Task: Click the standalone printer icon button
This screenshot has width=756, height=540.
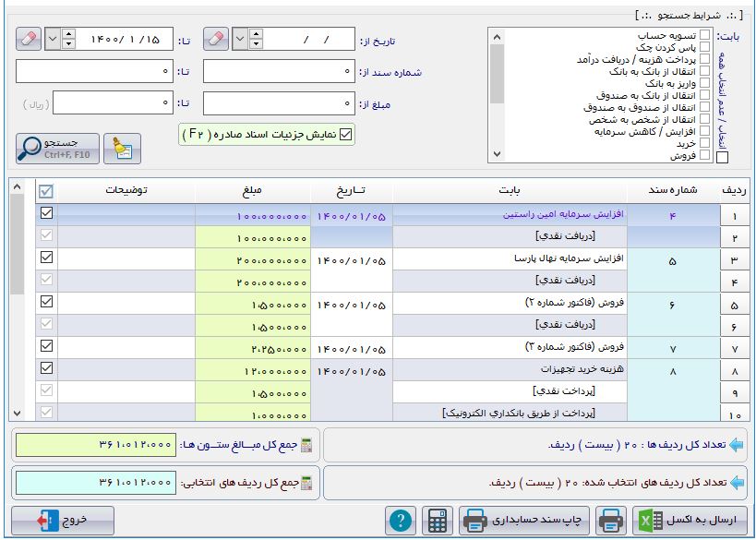Action: pos(608,521)
